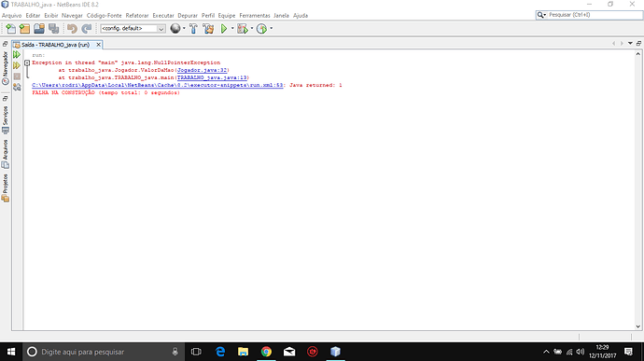Save all files toolbar icon
This screenshot has width=644, height=361.
[54, 28]
